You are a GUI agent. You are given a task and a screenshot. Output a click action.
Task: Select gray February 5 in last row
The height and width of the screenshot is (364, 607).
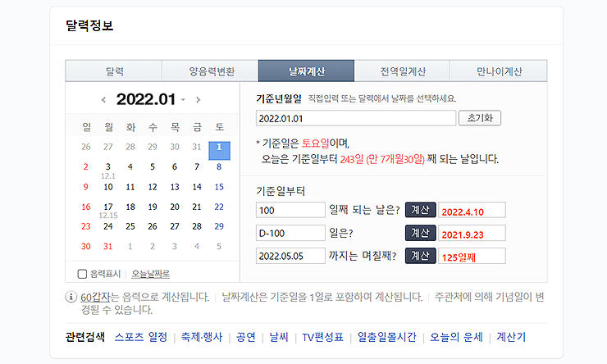(x=219, y=246)
